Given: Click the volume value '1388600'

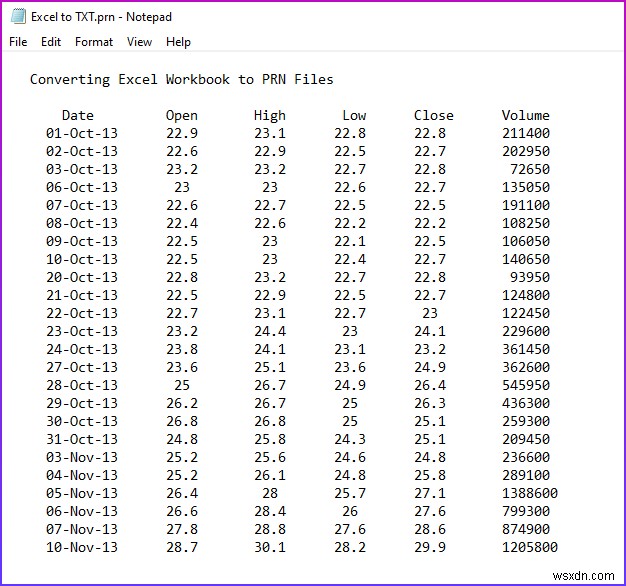Looking at the screenshot, I should (x=530, y=493).
